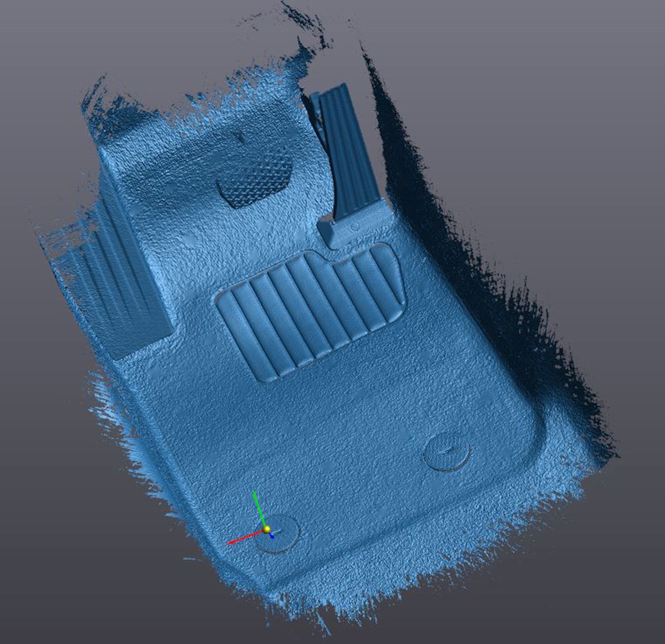Click the yellow origin sphere of the gizmo
The height and width of the screenshot is (644, 665).
point(267,529)
